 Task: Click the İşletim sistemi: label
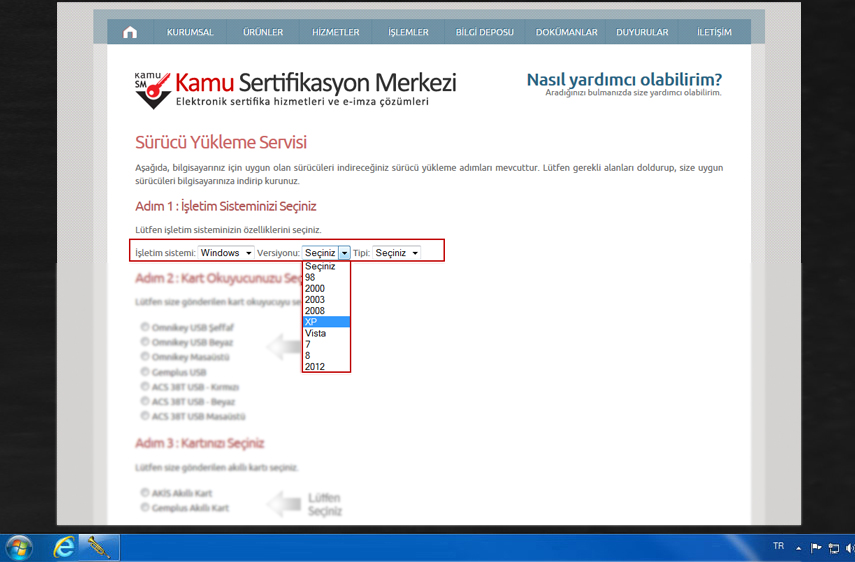165,253
